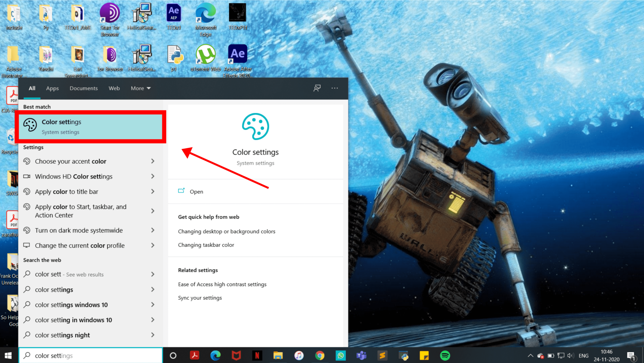This screenshot has height=363, width=644.
Task: Open Sticky Notes from the taskbar
Action: click(424, 356)
